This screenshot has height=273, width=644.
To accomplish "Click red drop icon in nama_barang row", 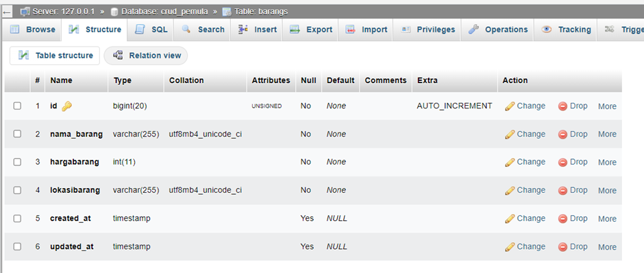I will pos(562,134).
